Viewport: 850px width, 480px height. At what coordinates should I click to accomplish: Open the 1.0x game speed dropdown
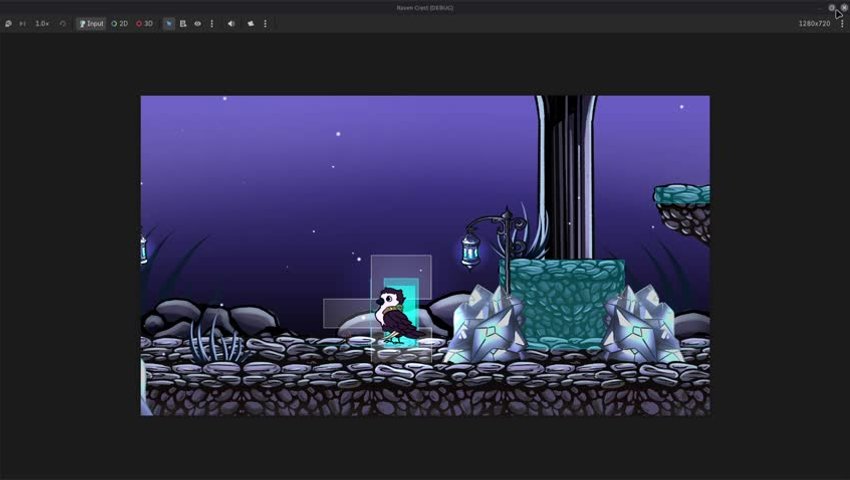[42, 24]
